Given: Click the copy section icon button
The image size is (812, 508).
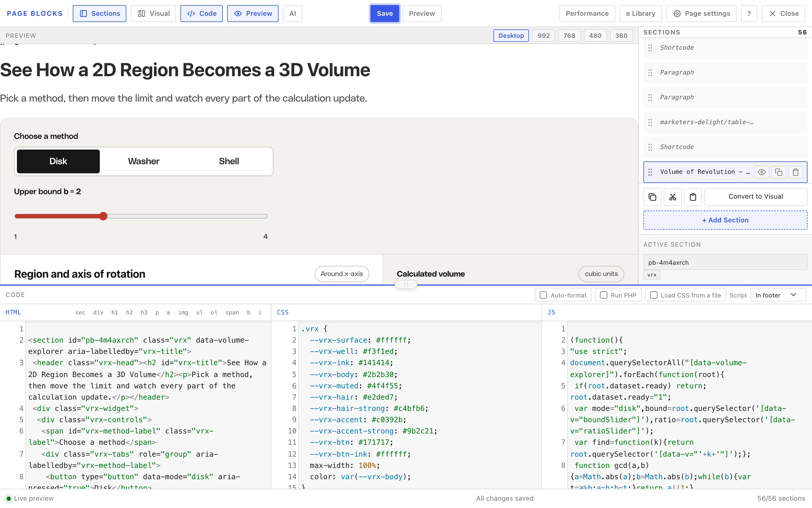Looking at the screenshot, I should pos(652,197).
